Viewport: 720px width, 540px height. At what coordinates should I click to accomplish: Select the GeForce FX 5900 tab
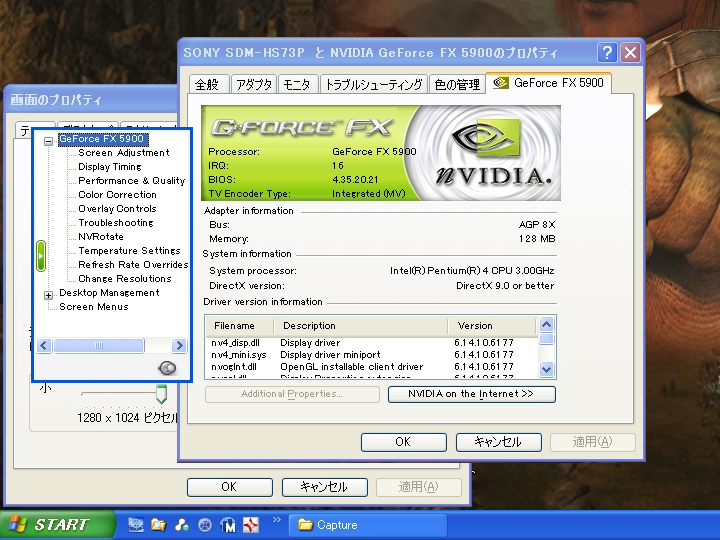coord(549,83)
